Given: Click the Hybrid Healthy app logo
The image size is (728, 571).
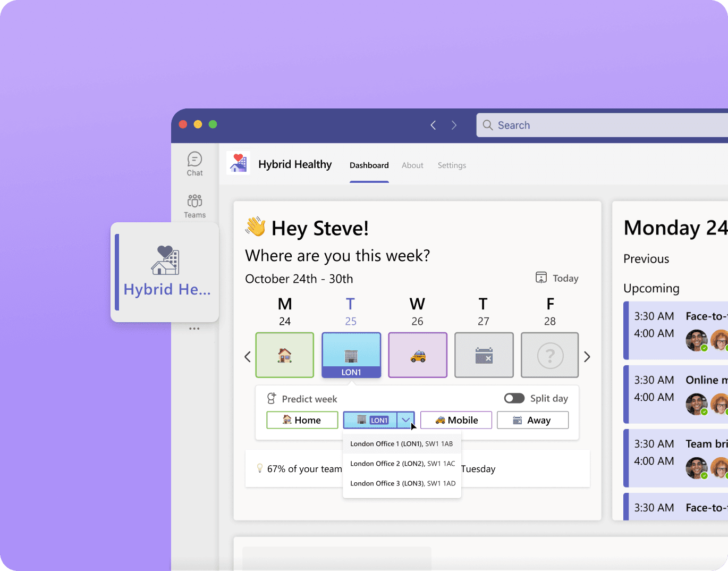Looking at the screenshot, I should coord(238,163).
